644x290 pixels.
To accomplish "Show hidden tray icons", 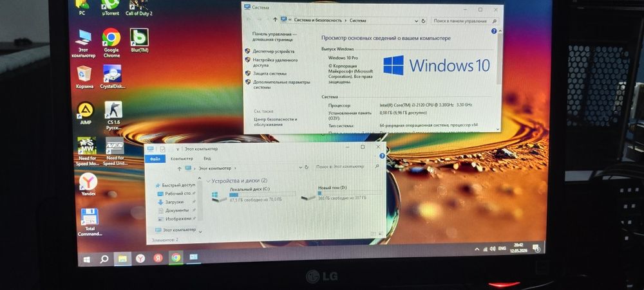I will tap(477, 249).
